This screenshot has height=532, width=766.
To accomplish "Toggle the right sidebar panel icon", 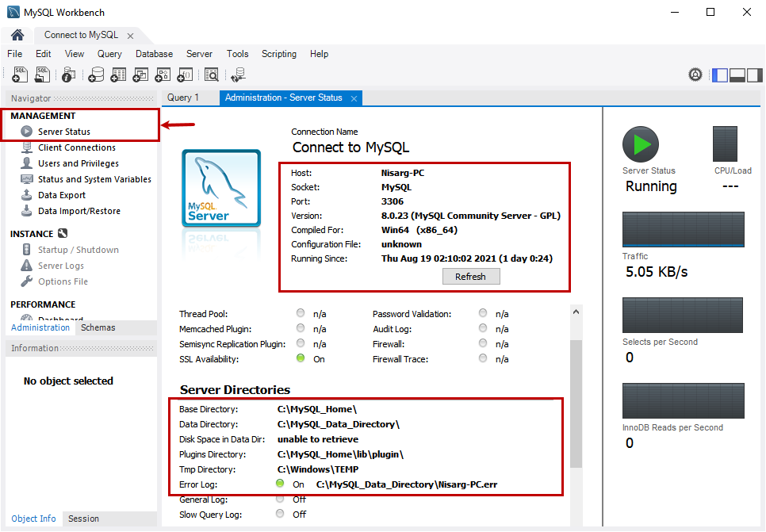I will pos(754,75).
